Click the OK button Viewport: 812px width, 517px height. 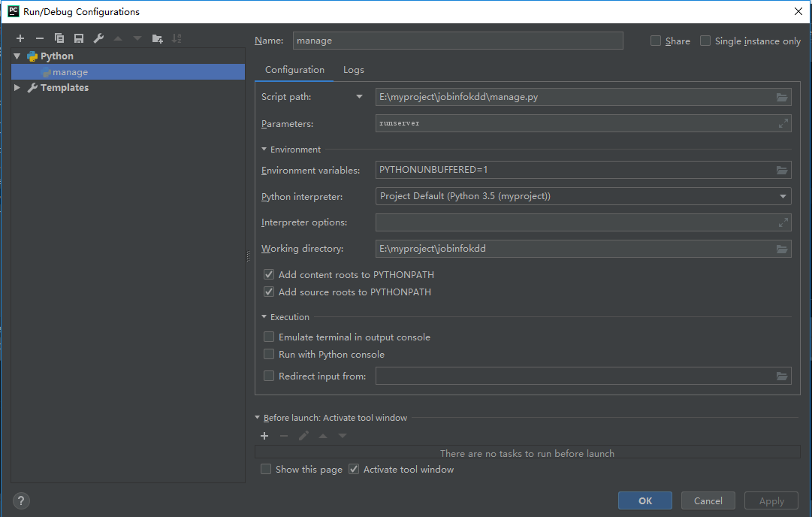(645, 500)
